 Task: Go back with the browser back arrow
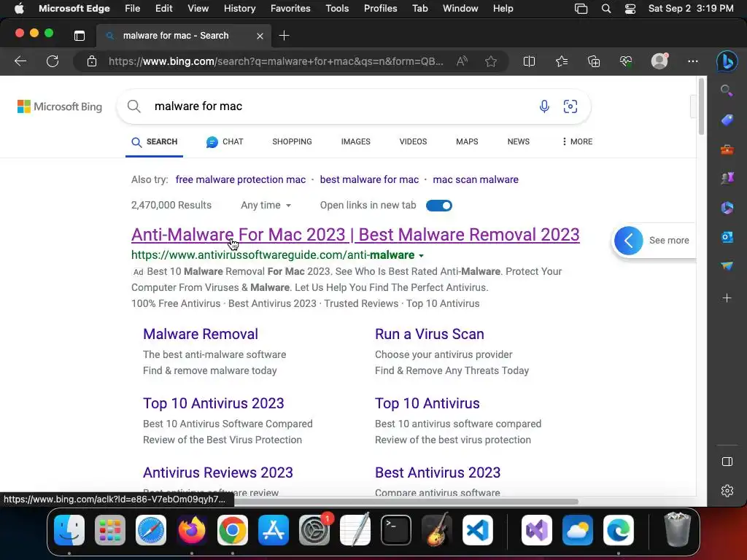point(20,61)
